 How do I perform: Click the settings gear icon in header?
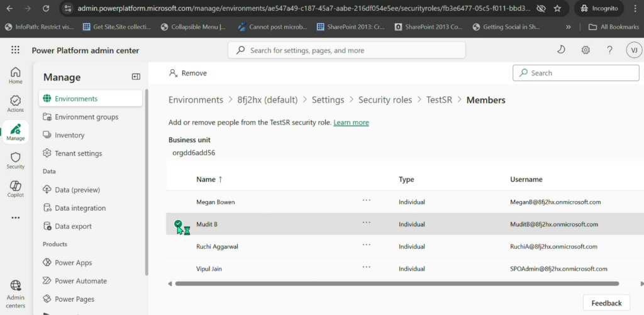(x=586, y=50)
